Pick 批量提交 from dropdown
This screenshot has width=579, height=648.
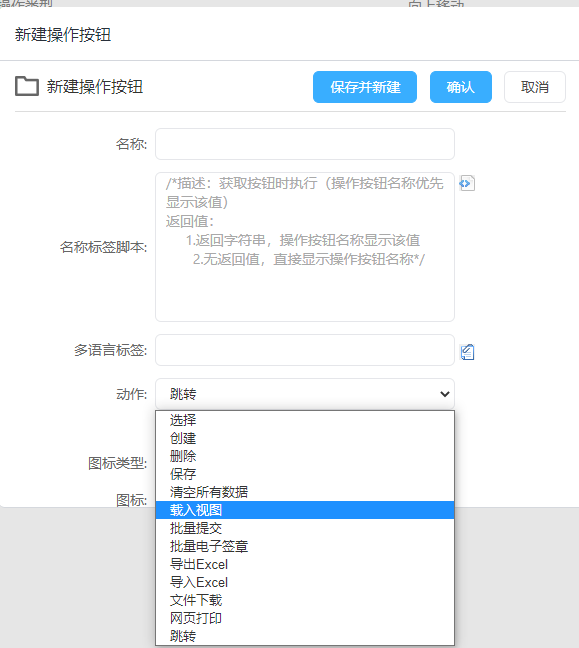(305, 528)
